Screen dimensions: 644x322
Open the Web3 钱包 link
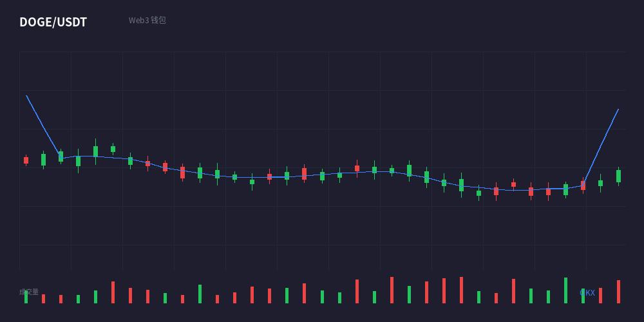(147, 20)
